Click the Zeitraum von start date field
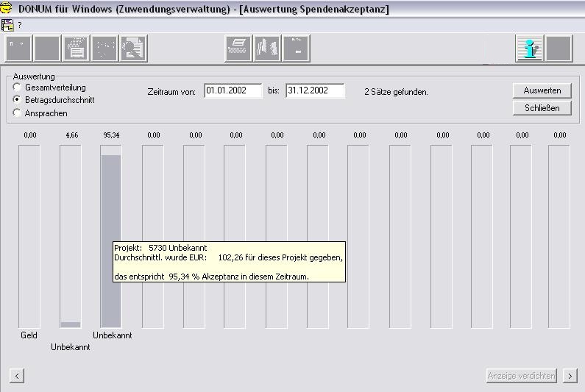 point(233,90)
